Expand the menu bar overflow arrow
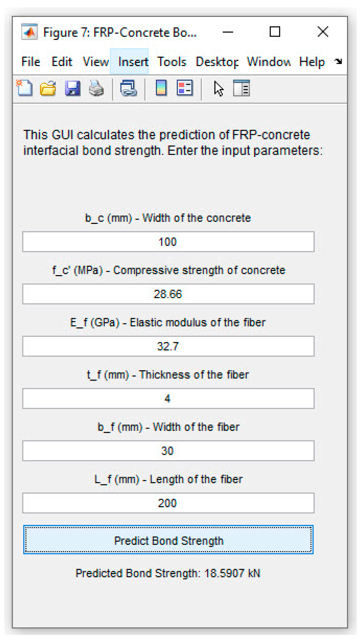Viewport: 364px width, 641px height. (x=338, y=61)
